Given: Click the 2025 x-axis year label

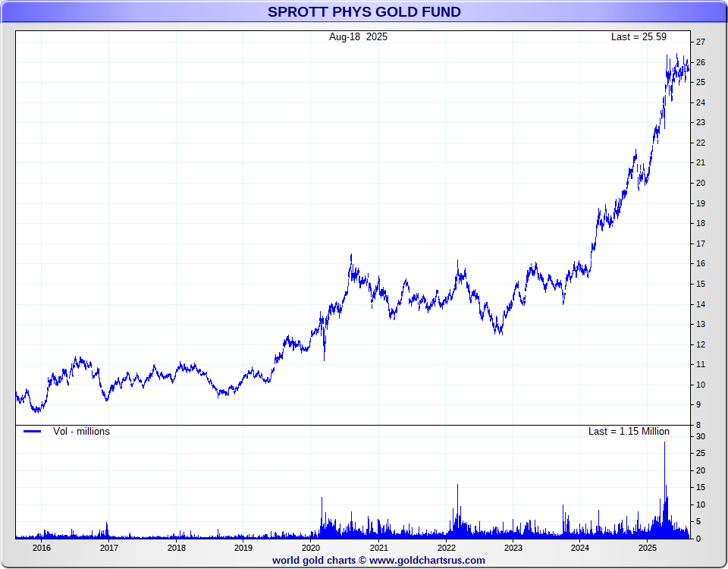Looking at the screenshot, I should click(647, 548).
